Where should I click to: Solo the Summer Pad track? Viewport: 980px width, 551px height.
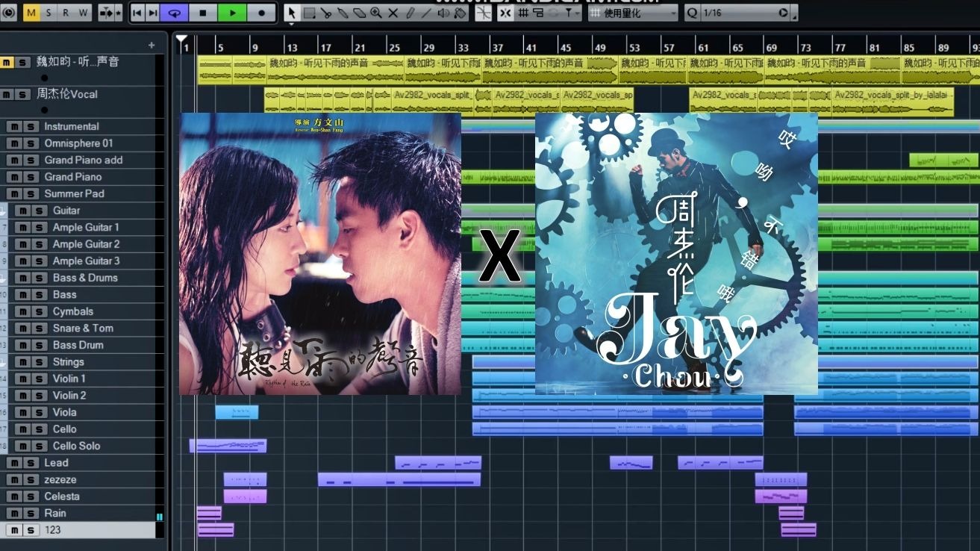(31, 194)
